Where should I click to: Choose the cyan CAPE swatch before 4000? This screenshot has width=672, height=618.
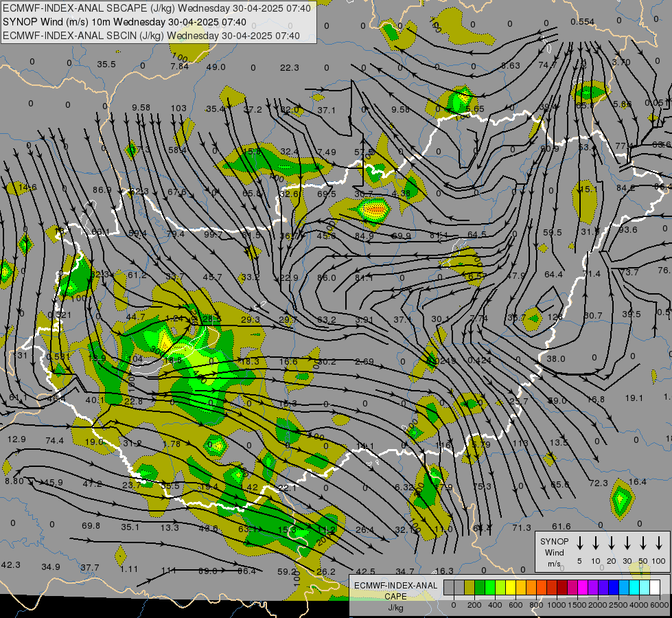634,588
